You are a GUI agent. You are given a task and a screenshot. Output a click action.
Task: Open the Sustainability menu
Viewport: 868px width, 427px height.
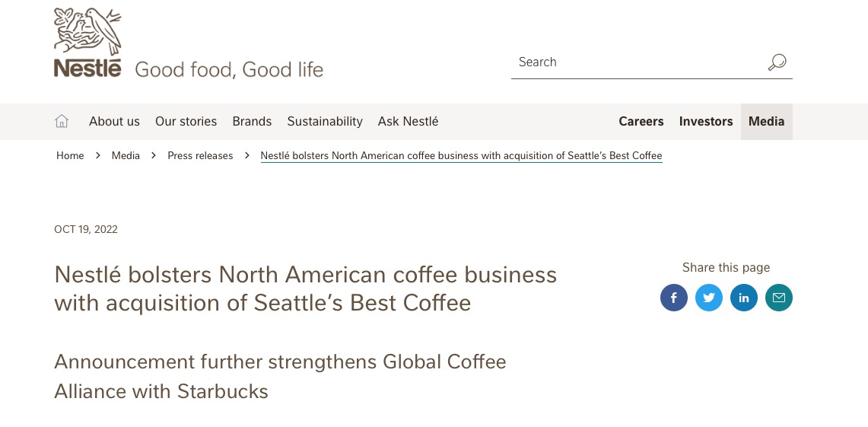(x=325, y=121)
